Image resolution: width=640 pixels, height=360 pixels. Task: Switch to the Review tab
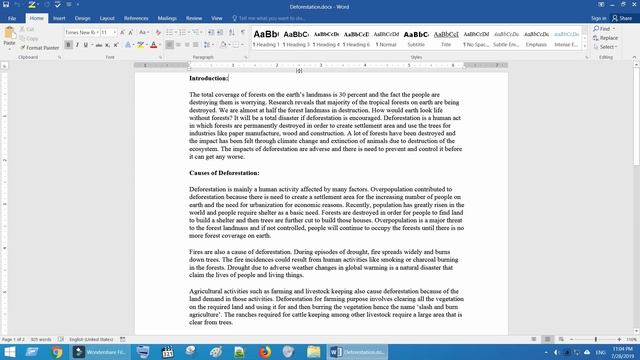[x=194, y=18]
